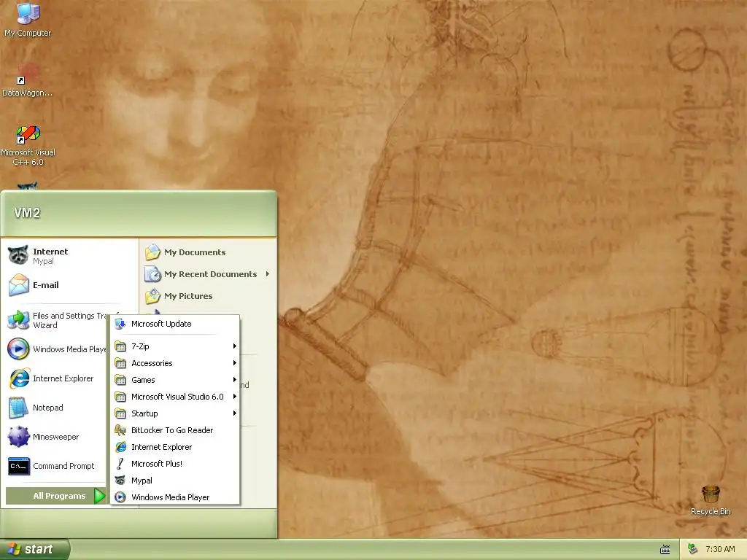This screenshot has width=747, height=560.
Task: Open the Games program group
Action: [x=175, y=379]
